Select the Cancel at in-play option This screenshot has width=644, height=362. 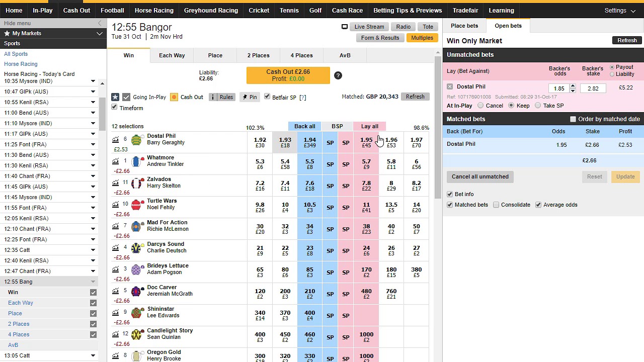point(480,106)
